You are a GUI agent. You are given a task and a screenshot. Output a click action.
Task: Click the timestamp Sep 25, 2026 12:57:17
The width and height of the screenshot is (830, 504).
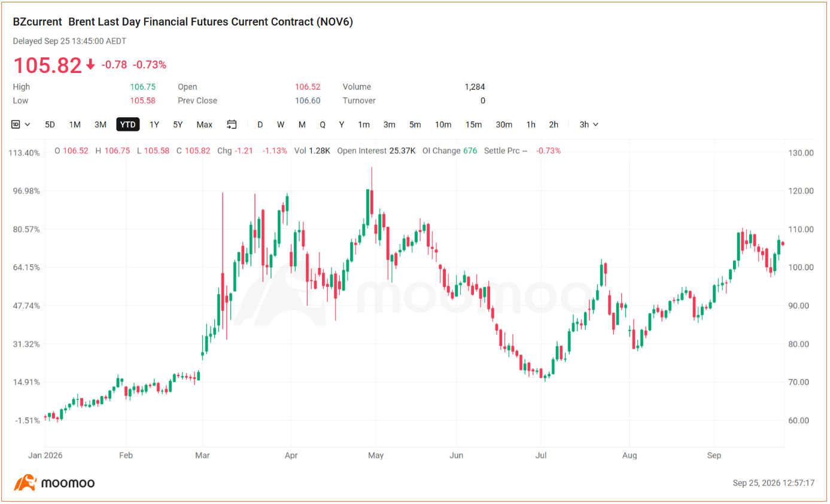click(x=773, y=482)
